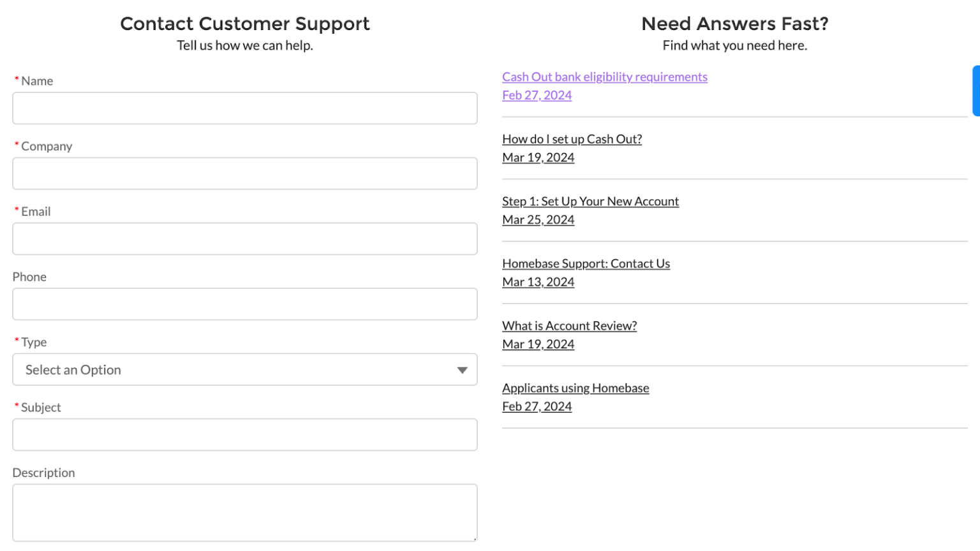Click the blue side tab on right edge

click(x=976, y=91)
